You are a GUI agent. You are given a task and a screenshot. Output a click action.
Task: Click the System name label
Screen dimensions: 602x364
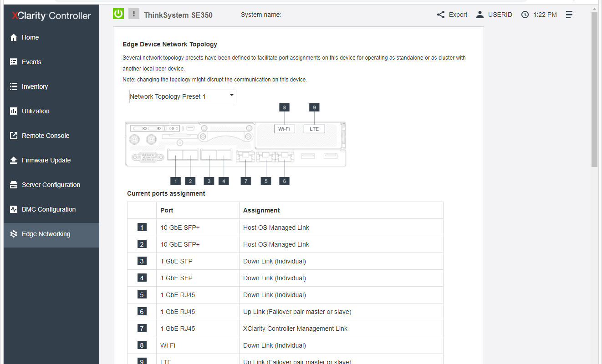pos(261,15)
